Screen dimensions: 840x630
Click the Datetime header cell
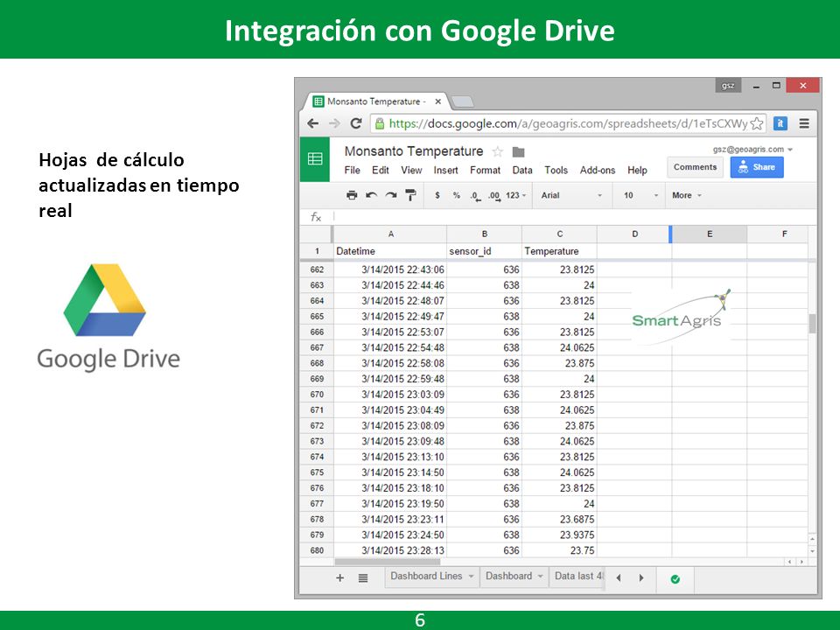coord(390,251)
